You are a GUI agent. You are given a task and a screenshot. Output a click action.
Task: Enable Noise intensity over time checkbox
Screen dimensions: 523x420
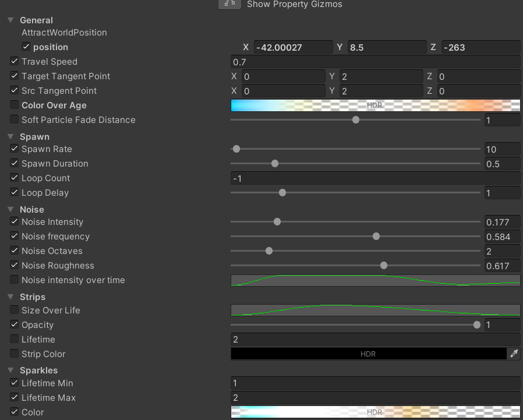[x=15, y=280]
